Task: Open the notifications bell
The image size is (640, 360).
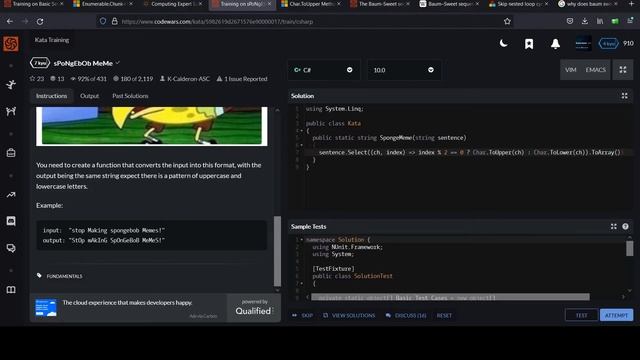Action: point(555,44)
